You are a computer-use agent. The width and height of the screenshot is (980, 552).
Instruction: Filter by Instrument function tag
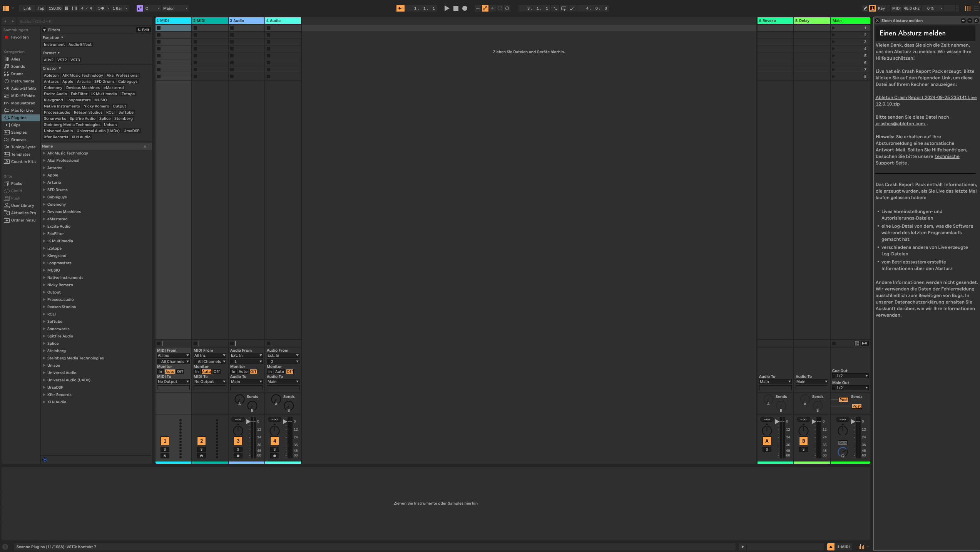click(54, 44)
